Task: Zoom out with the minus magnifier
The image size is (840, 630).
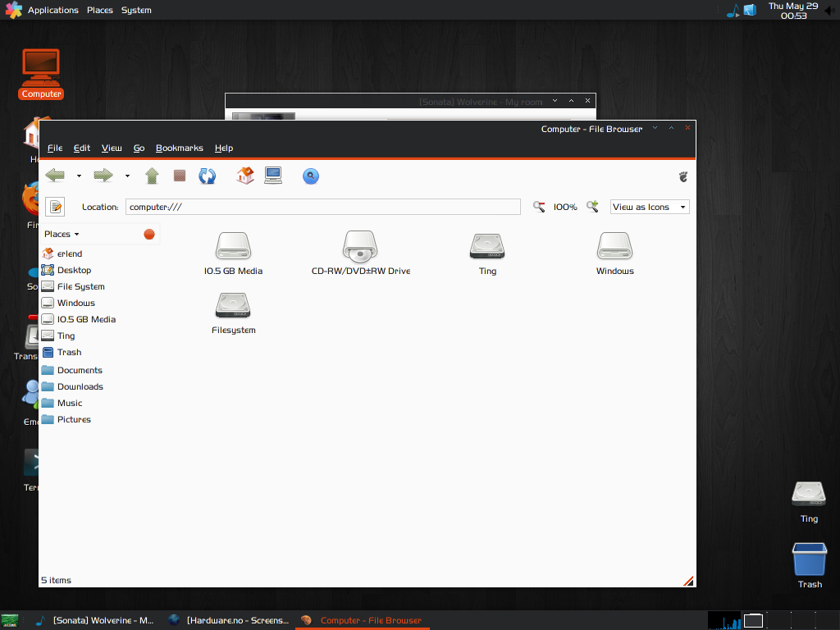Action: coord(539,207)
